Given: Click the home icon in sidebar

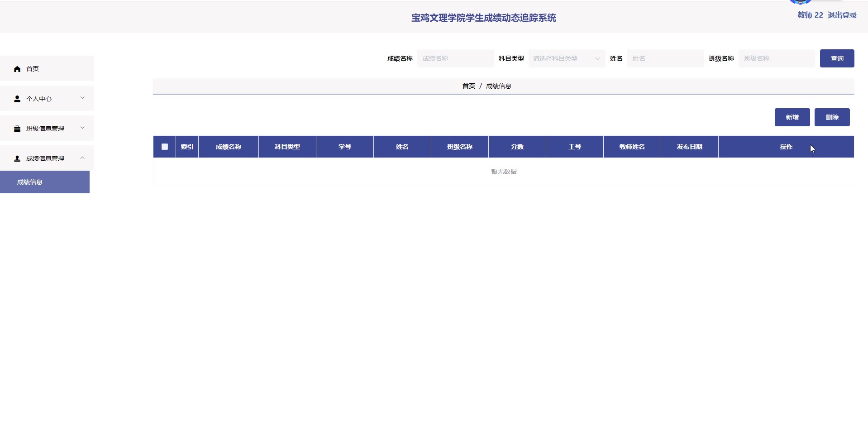Looking at the screenshot, I should (x=17, y=69).
